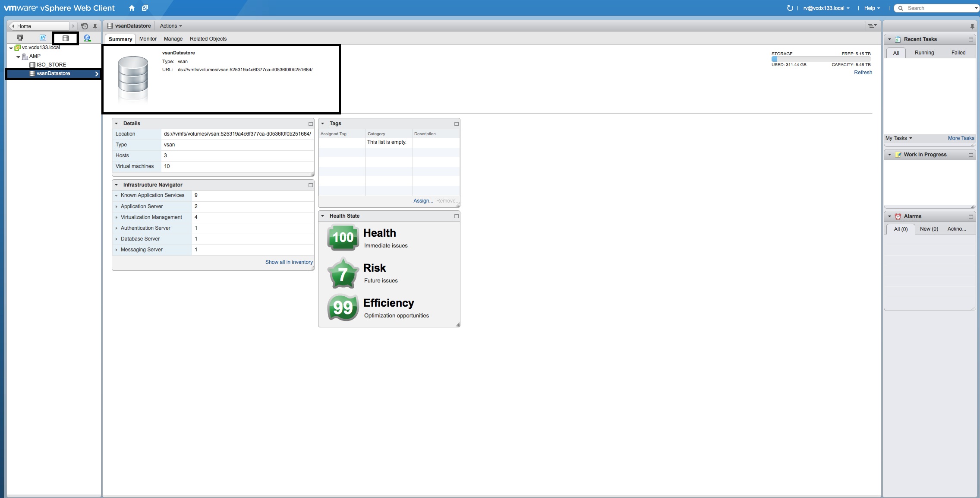Open the Networking inventory tab icon
980x498 pixels.
(87, 38)
